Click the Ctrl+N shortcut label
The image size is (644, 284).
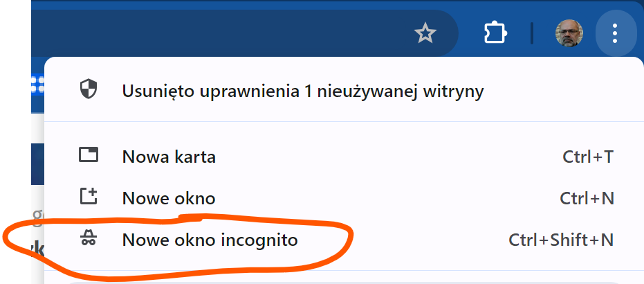[x=587, y=199]
